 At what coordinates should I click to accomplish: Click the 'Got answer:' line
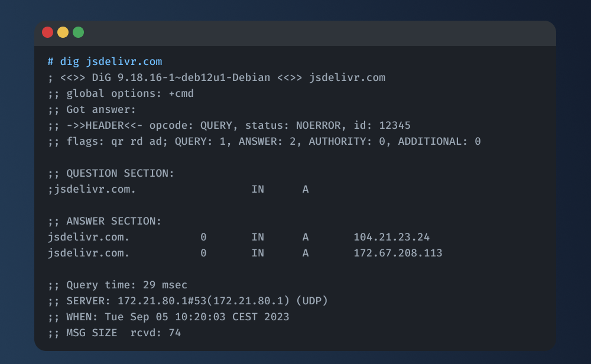92,109
